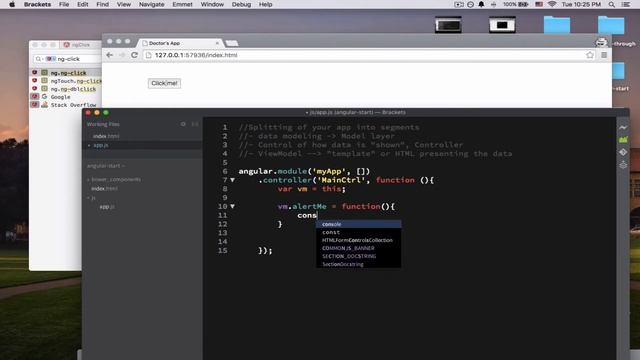Image resolution: width=640 pixels, height=360 pixels.
Task: Go back in the Chrome browser window
Action: 109,55
